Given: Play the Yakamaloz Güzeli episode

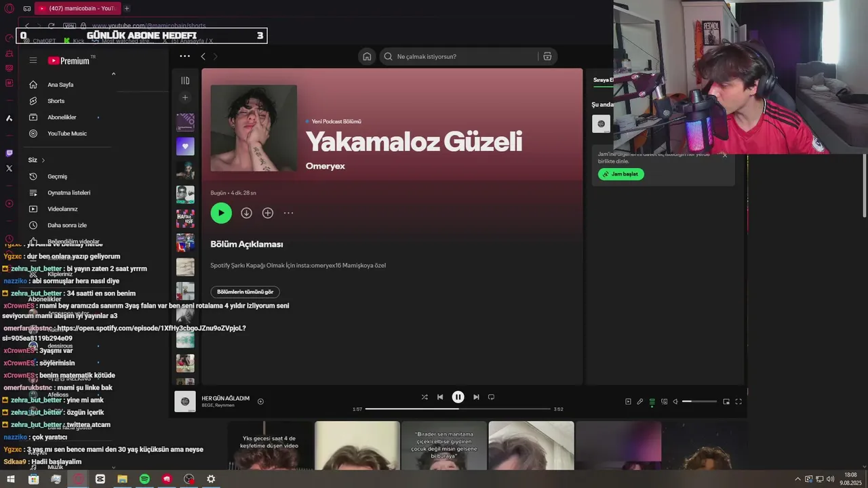Looking at the screenshot, I should pyautogui.click(x=221, y=213).
